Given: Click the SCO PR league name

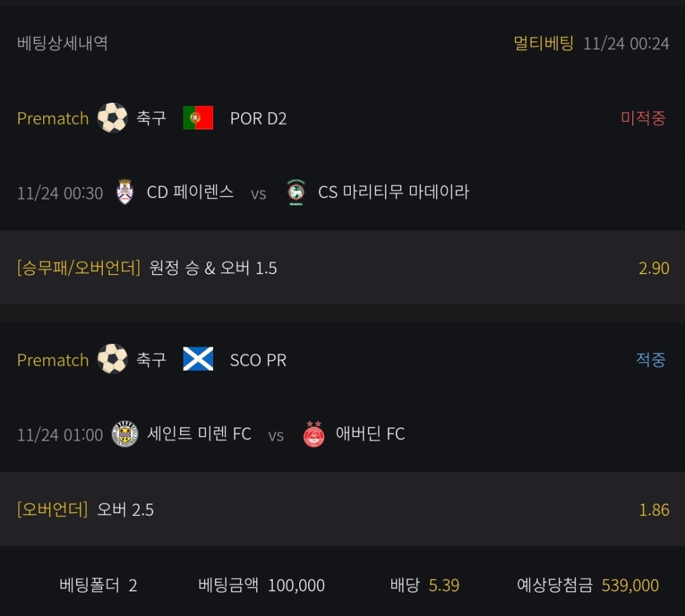Looking at the screenshot, I should pyautogui.click(x=258, y=360).
